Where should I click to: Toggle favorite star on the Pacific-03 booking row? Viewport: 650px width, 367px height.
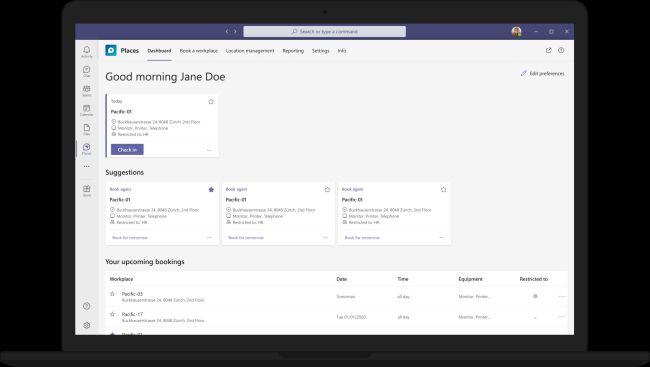click(112, 294)
